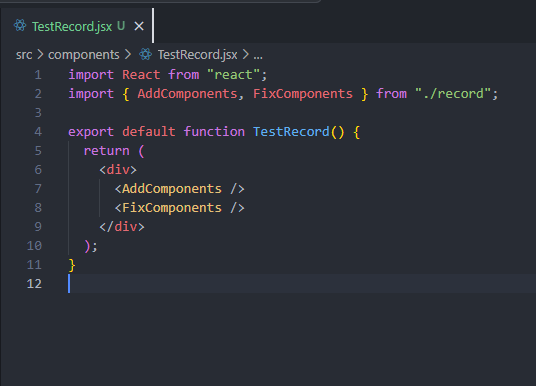Viewport: 536px width, 386px height.
Task: Click the closing div tag on line 9
Action: [x=122, y=227]
